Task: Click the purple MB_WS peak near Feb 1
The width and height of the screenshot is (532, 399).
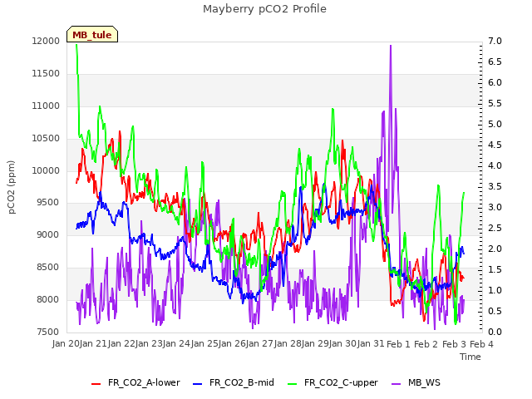Action: [391, 46]
